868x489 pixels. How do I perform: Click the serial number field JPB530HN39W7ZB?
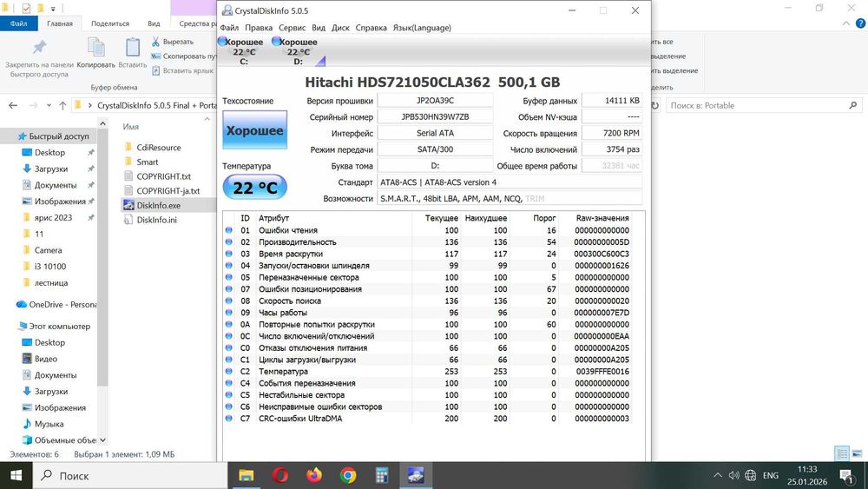click(x=435, y=117)
